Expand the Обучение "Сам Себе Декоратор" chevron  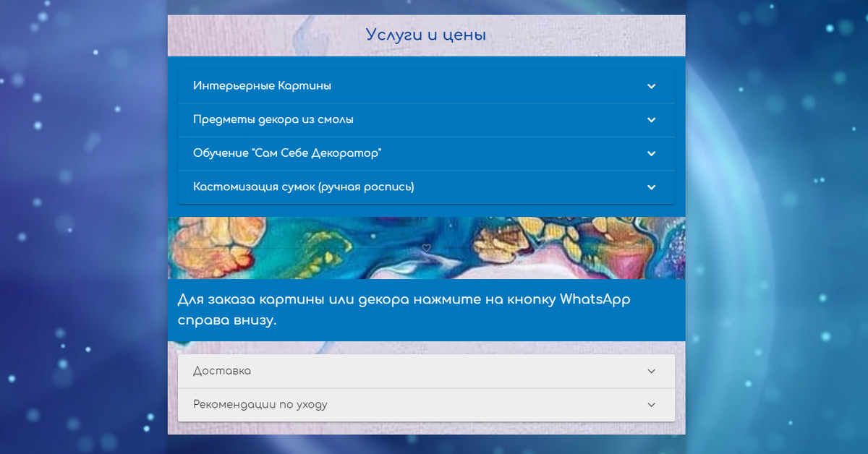click(x=651, y=153)
